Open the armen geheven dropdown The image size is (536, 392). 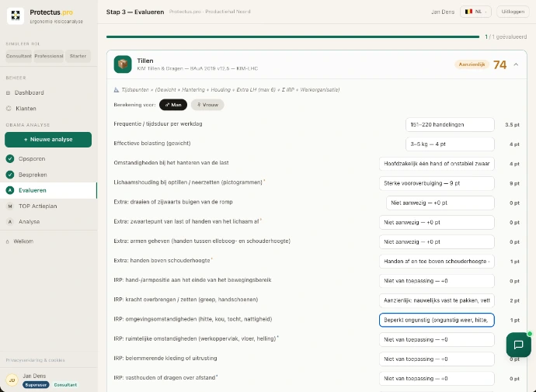[x=437, y=241]
